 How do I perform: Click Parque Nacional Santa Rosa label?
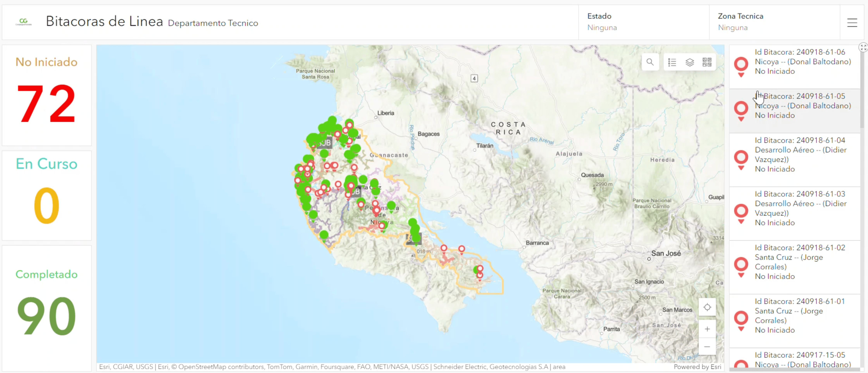pos(315,74)
